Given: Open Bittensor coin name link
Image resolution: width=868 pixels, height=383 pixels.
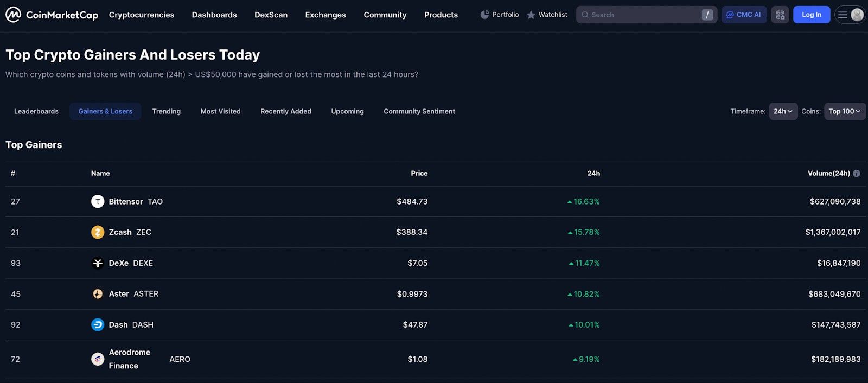Looking at the screenshot, I should (126, 202).
